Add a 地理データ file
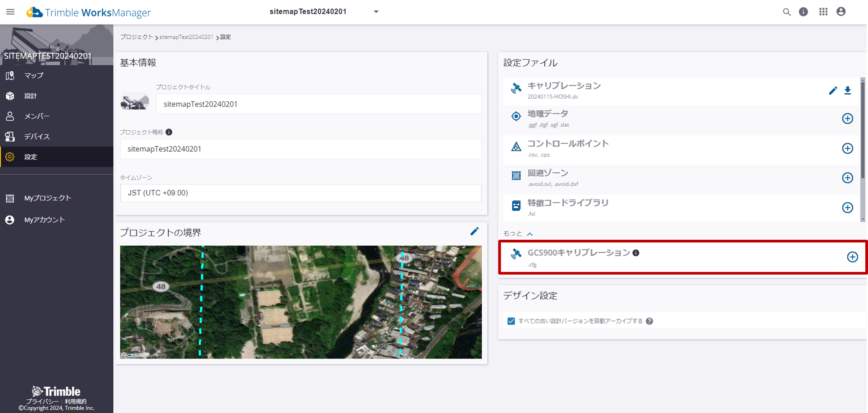This screenshot has width=868, height=413. [x=847, y=118]
